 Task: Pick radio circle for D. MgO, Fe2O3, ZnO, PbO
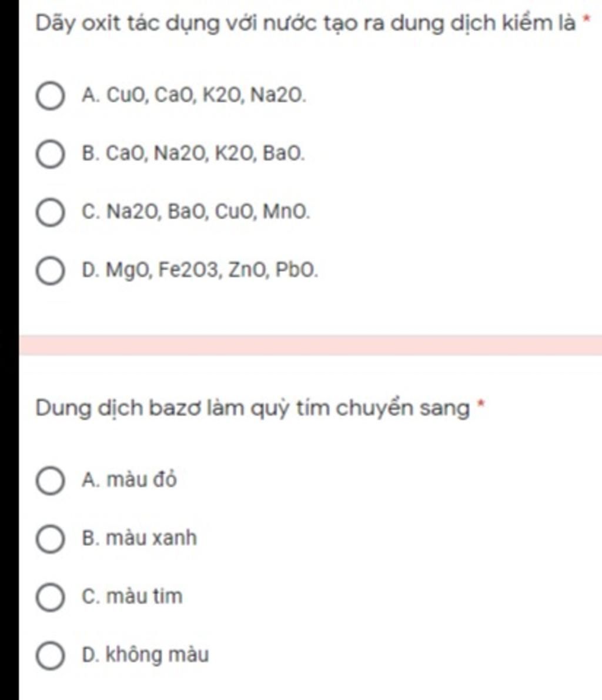tap(50, 271)
